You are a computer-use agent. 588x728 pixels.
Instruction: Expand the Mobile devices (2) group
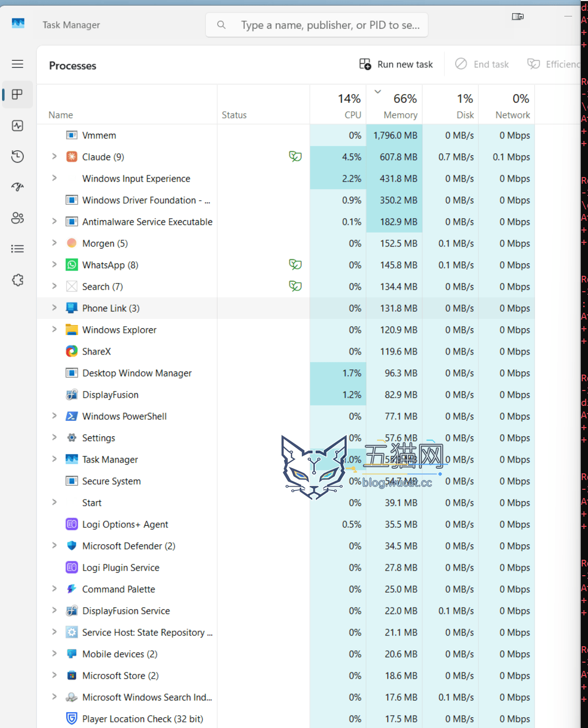[54, 653]
